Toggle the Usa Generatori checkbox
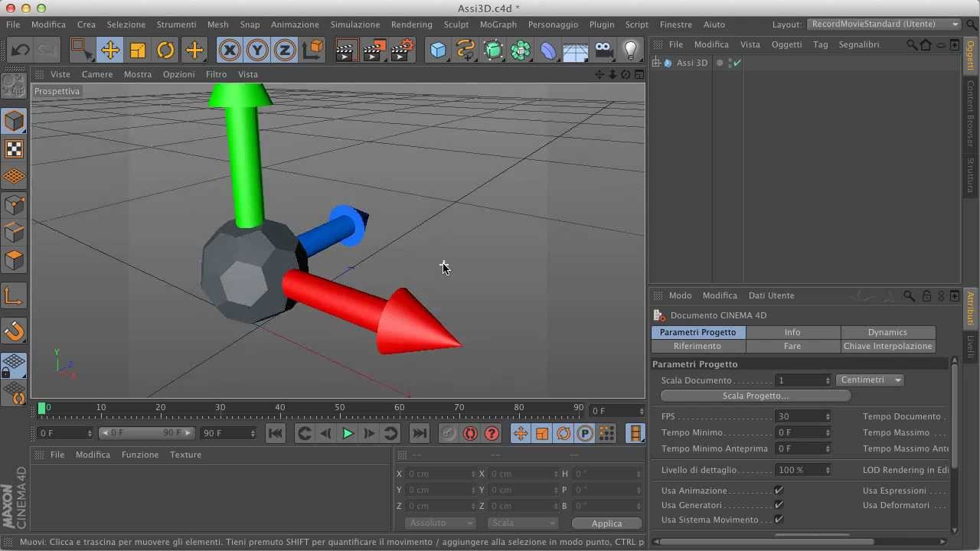Screen dimensions: 980x551 point(779,505)
